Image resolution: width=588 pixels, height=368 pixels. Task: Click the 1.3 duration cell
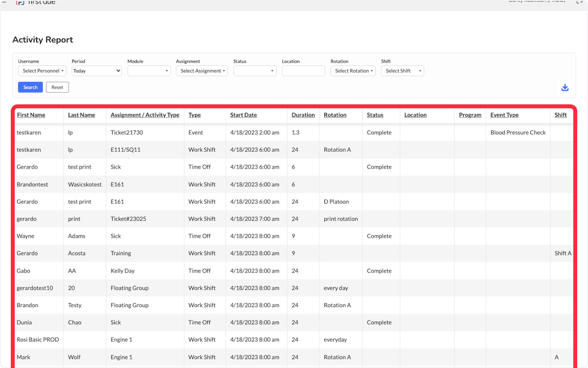295,133
